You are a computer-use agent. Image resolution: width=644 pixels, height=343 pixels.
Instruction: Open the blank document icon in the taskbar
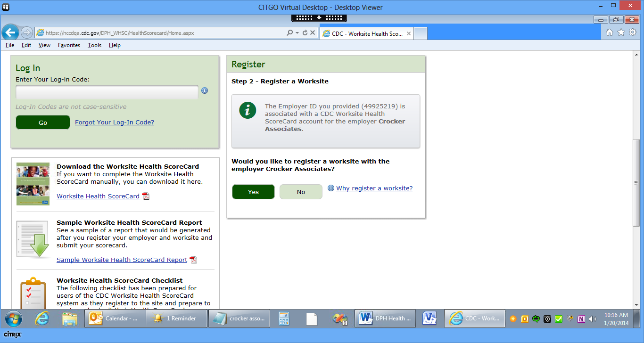point(312,318)
